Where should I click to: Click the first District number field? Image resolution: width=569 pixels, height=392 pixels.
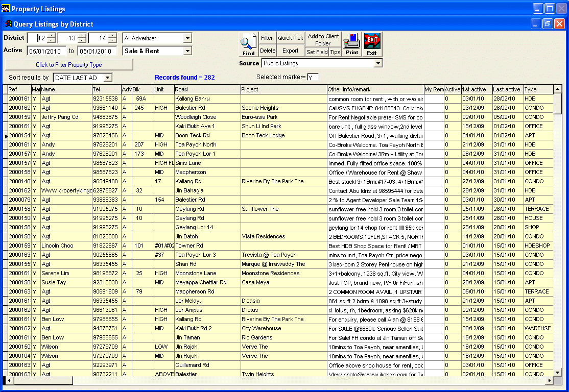coord(38,38)
